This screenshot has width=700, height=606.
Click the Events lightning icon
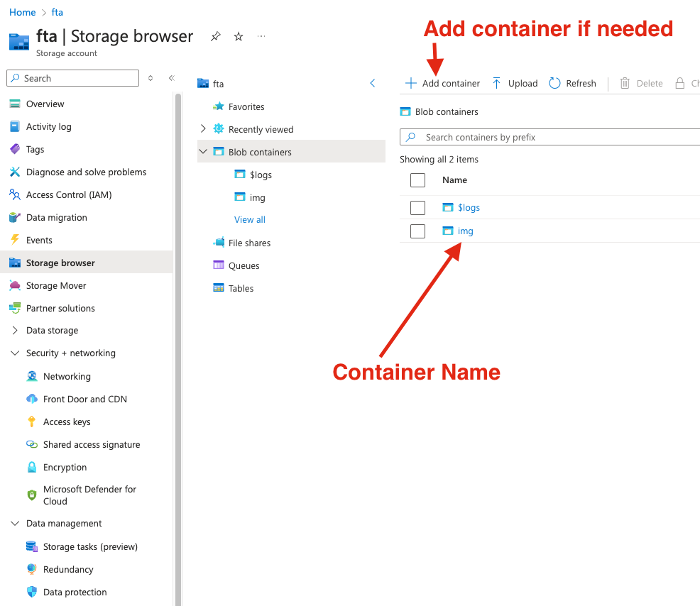(15, 240)
